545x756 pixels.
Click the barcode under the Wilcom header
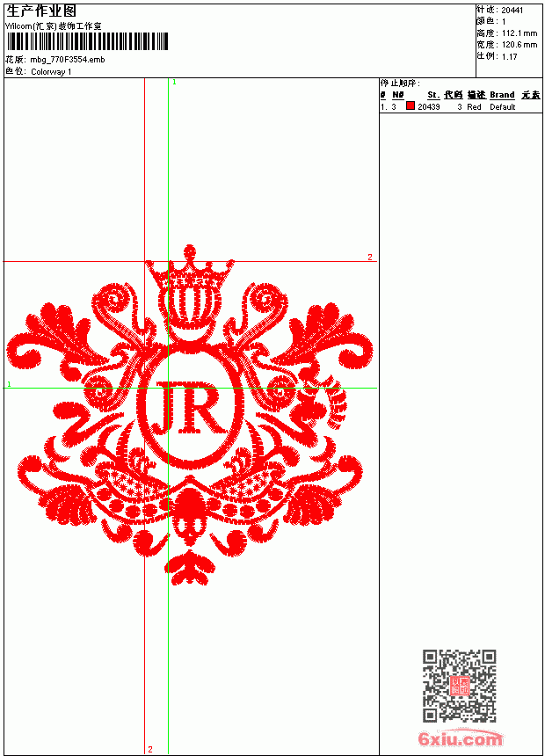pos(87,41)
